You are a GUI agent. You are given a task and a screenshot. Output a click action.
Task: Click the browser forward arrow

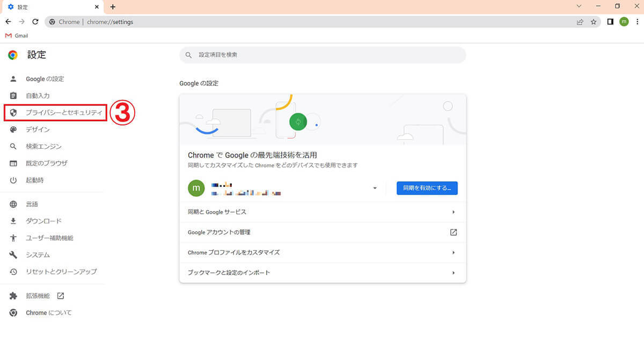[21, 22]
